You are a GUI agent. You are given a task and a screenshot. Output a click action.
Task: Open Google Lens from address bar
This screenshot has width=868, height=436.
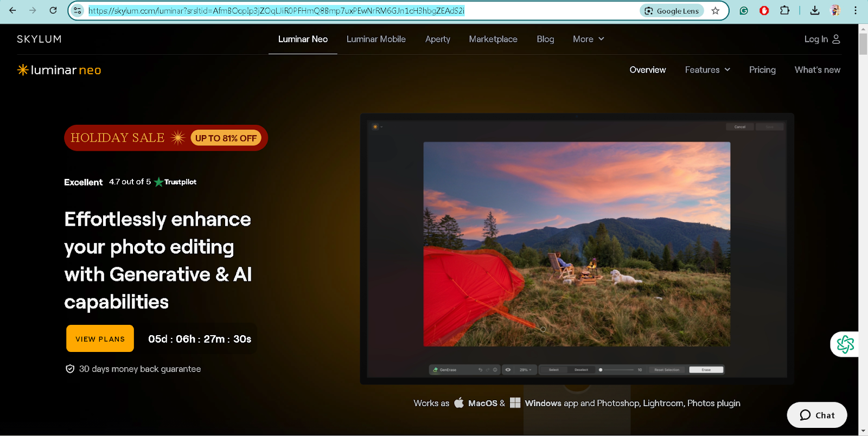(x=672, y=11)
